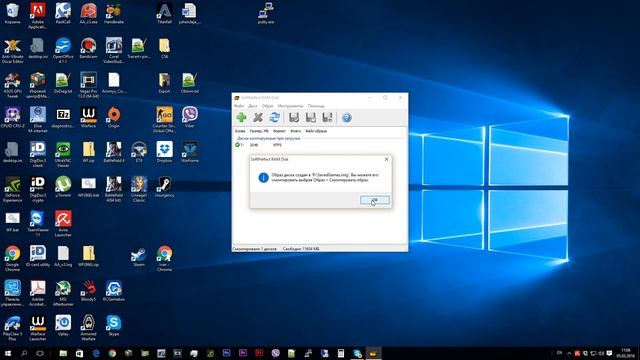
Task: Select the Adobe Acrobat desktop icon
Action: (38, 293)
